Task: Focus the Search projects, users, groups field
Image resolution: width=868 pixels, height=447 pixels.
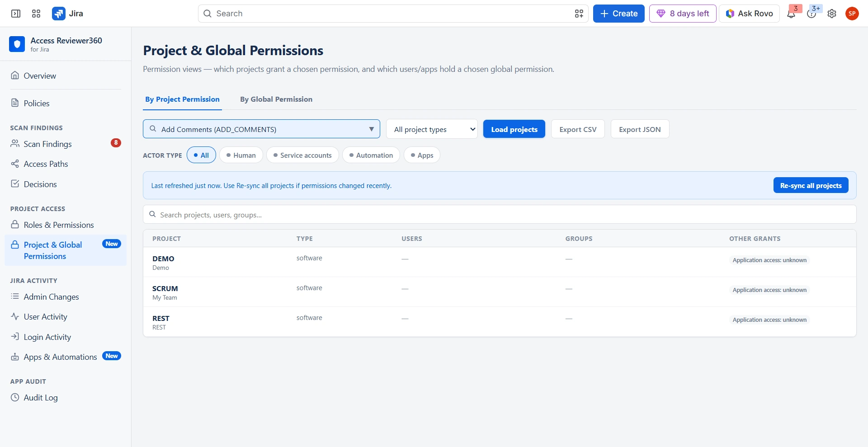Action: (500, 214)
